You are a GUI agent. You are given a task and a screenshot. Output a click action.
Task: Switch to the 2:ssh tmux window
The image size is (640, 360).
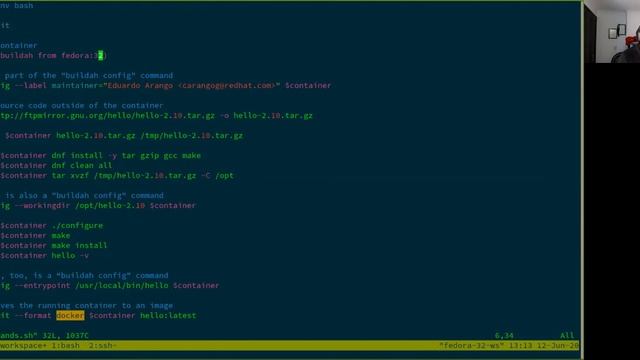pyautogui.click(x=102, y=345)
